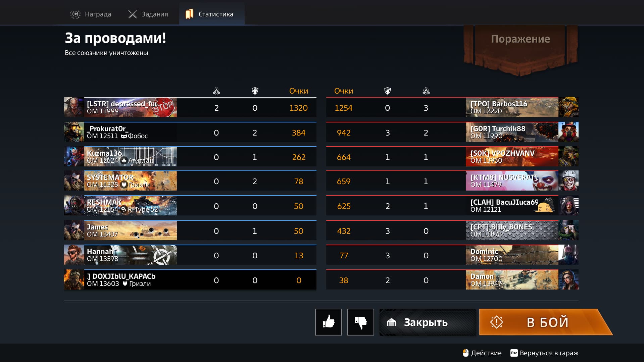Open the Задания tab
Viewport: 644px width, 362px height.
pyautogui.click(x=148, y=14)
